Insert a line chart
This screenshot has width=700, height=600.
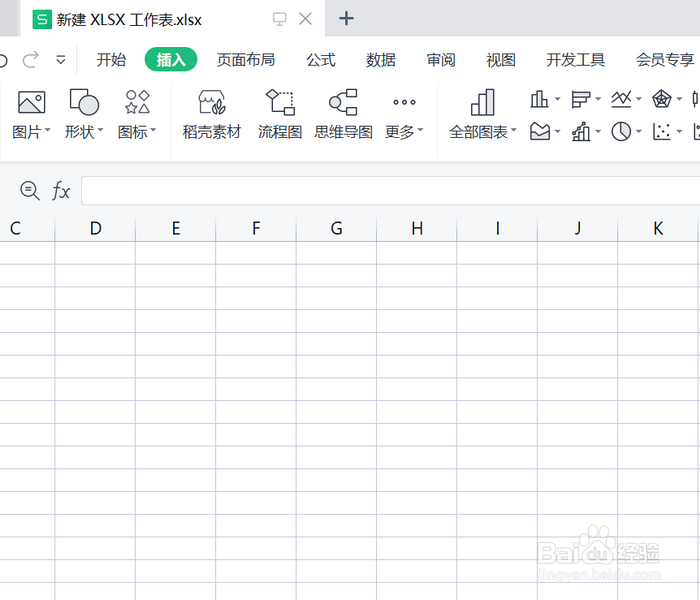[x=621, y=99]
